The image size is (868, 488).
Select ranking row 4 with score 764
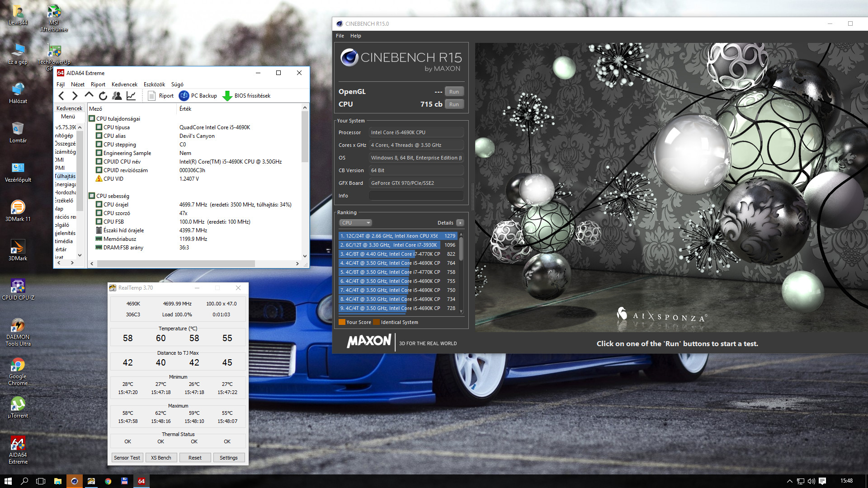(398, 263)
